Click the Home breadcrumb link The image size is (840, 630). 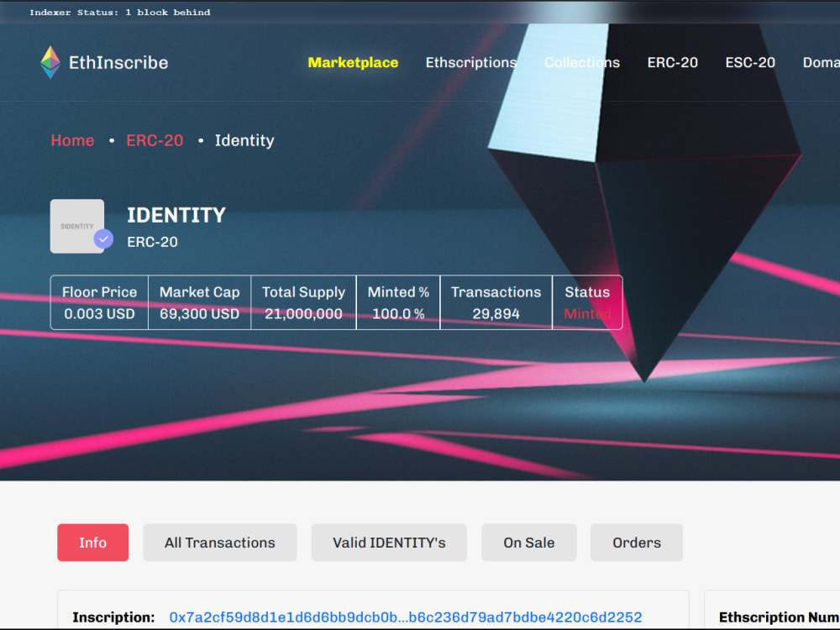(72, 140)
